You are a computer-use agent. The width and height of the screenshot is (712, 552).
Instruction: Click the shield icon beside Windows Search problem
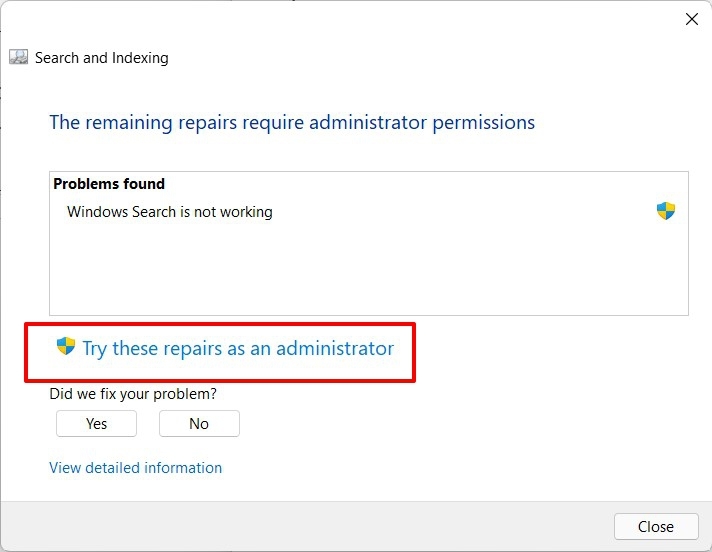[x=666, y=211]
